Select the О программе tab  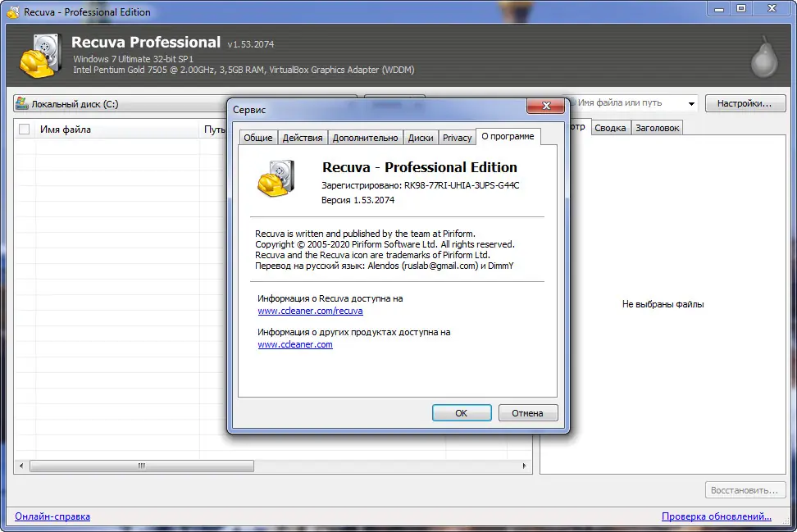508,136
